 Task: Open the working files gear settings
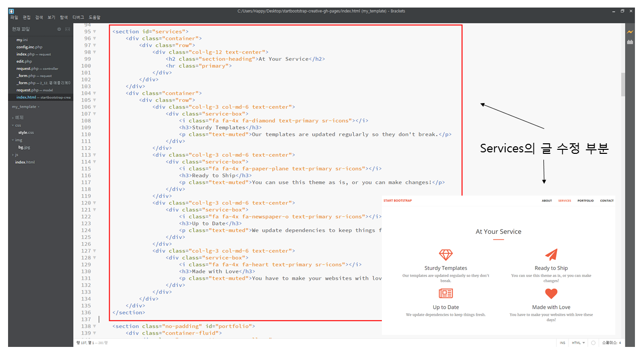tap(59, 29)
